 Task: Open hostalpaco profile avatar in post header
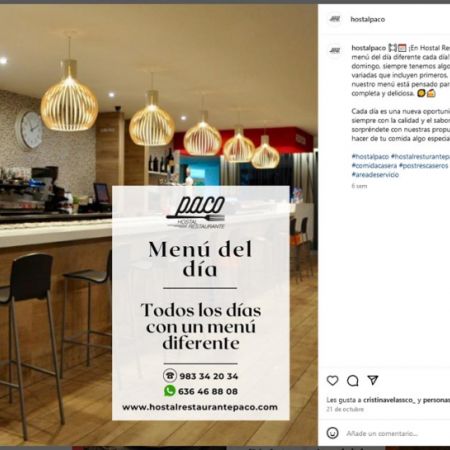coord(335,19)
